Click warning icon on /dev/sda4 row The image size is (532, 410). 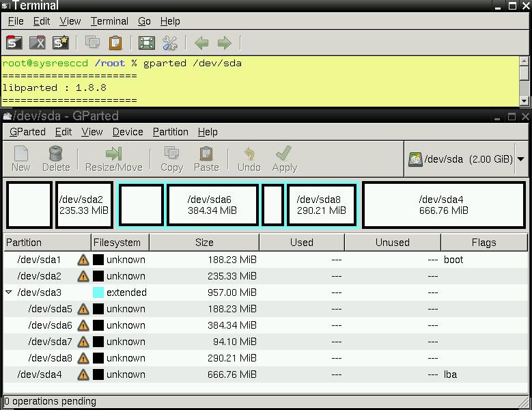click(x=83, y=374)
